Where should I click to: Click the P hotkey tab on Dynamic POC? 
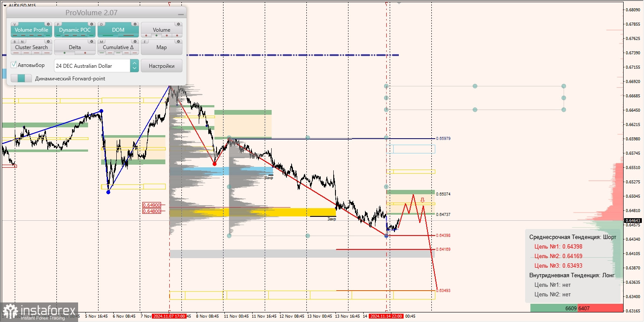tap(59, 24)
